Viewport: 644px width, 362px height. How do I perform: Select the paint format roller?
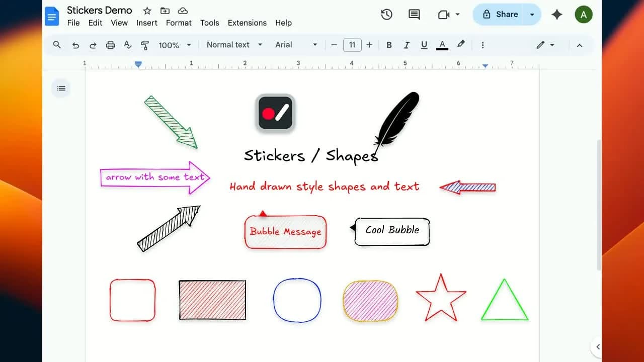point(145,45)
